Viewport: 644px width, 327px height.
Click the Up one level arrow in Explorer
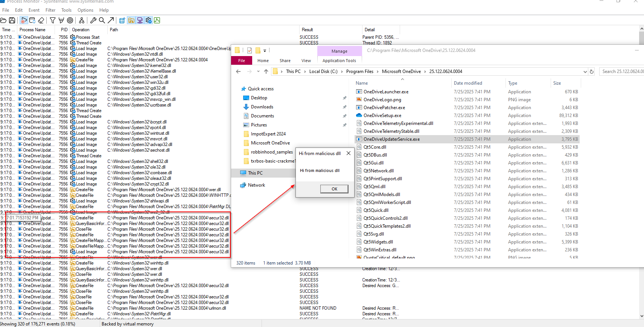point(266,71)
